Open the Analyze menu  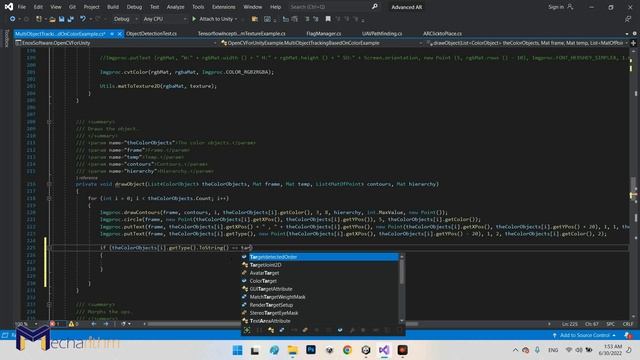[176, 7]
